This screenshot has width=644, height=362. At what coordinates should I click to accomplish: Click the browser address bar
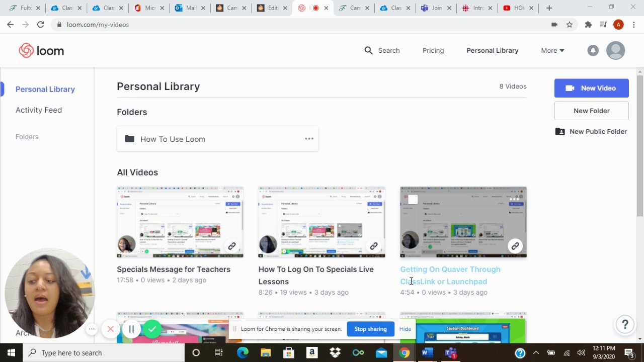click(302, 24)
